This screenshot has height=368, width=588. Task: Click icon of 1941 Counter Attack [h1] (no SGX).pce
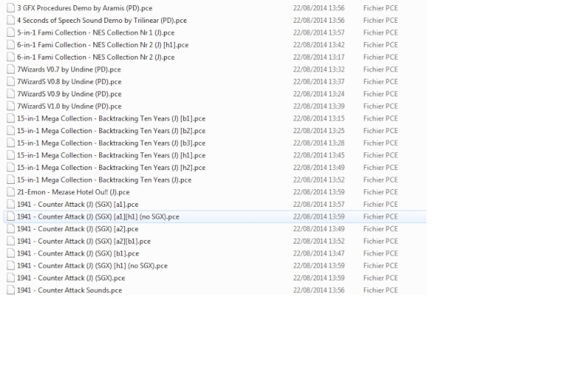tap(11, 266)
